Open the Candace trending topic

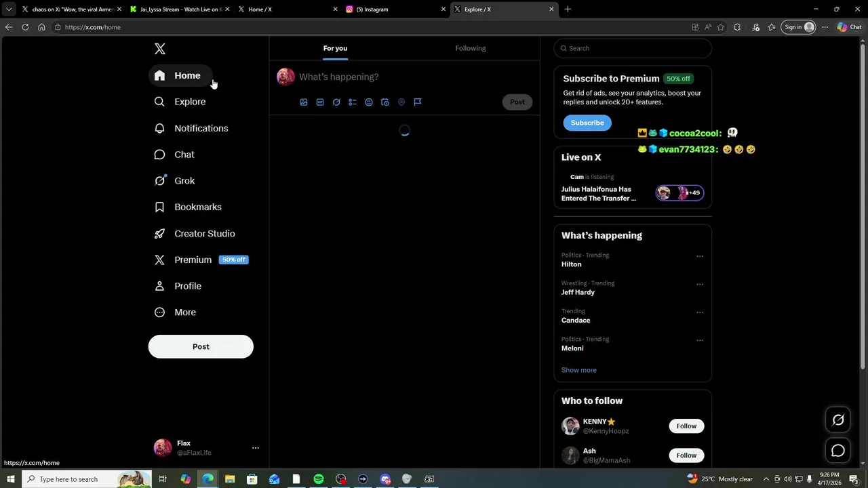(x=576, y=320)
